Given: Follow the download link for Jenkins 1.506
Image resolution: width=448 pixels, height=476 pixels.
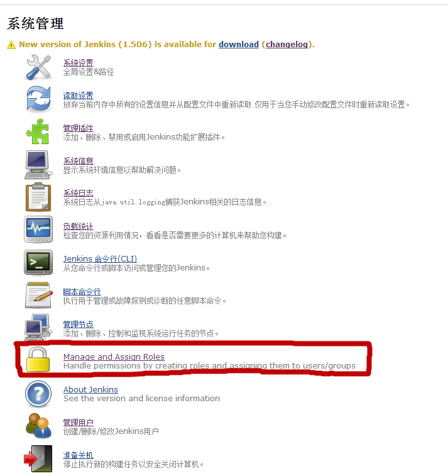Looking at the screenshot, I should [x=239, y=44].
